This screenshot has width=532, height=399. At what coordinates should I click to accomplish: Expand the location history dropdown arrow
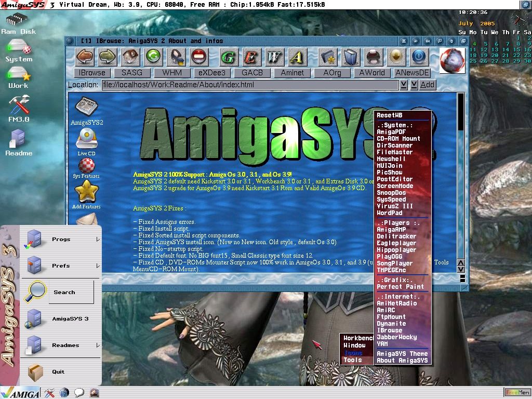(404, 85)
